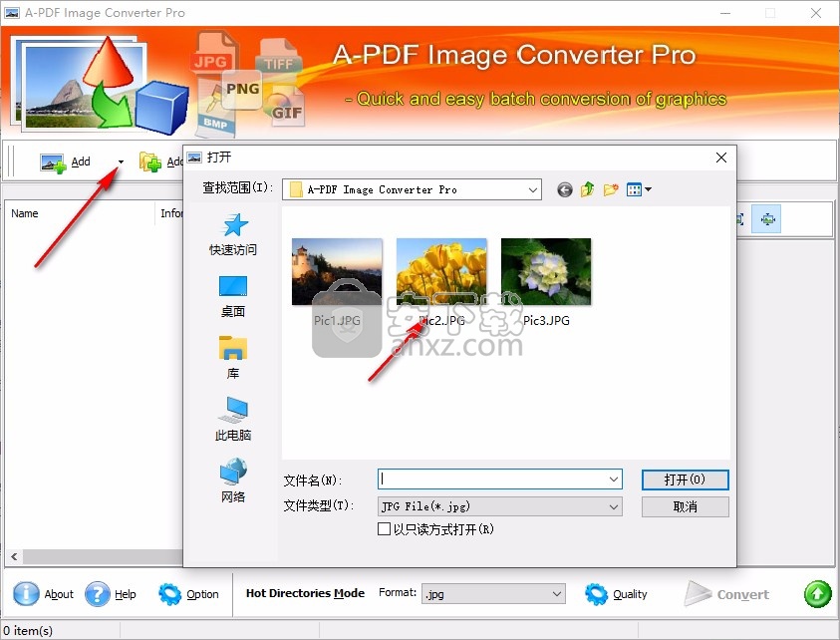
Task: Click the Open (打开) button
Action: tap(686, 480)
